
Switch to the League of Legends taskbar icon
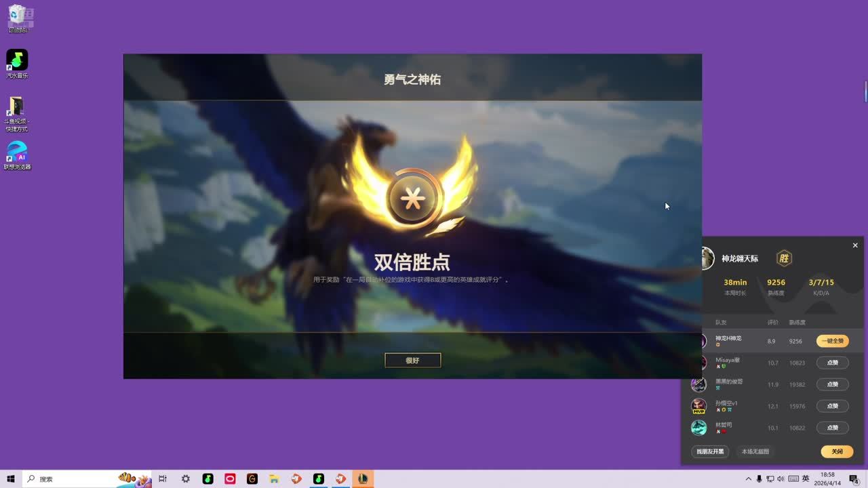point(363,479)
